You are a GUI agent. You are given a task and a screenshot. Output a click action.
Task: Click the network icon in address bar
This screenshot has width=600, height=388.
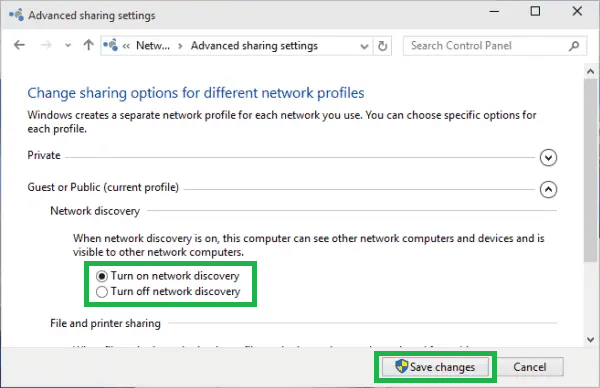111,46
